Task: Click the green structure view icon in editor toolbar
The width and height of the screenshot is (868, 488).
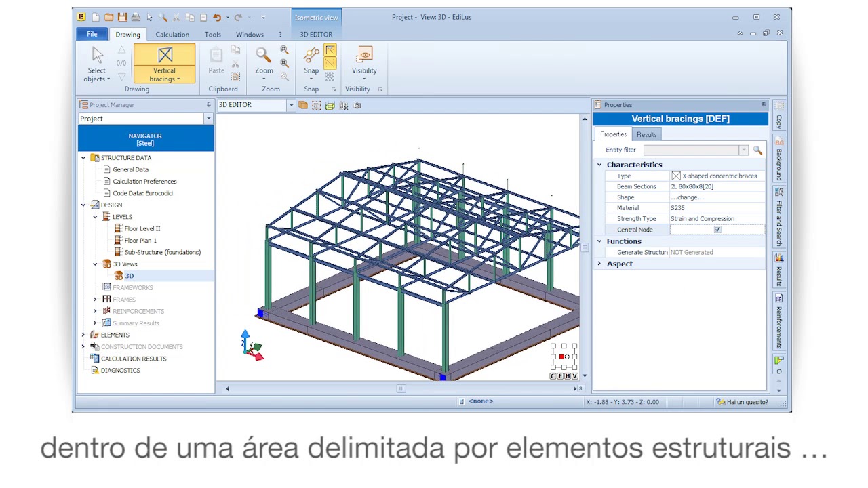Action: (330, 105)
